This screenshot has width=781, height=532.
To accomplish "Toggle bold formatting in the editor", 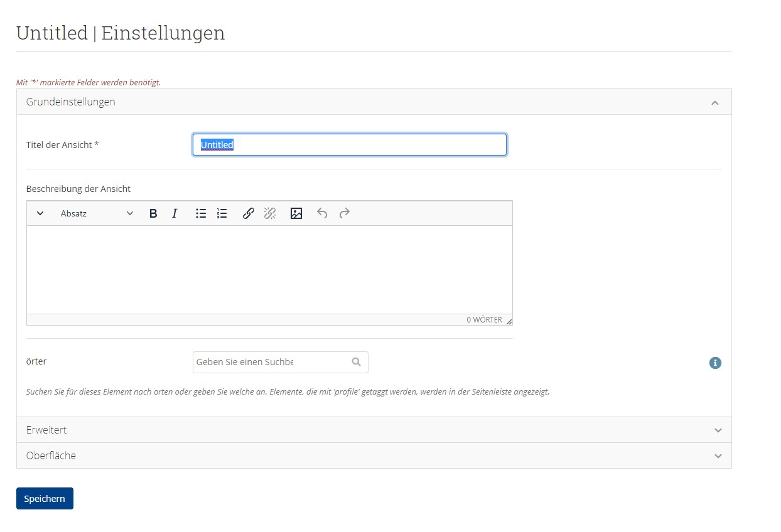I will pyautogui.click(x=153, y=213).
